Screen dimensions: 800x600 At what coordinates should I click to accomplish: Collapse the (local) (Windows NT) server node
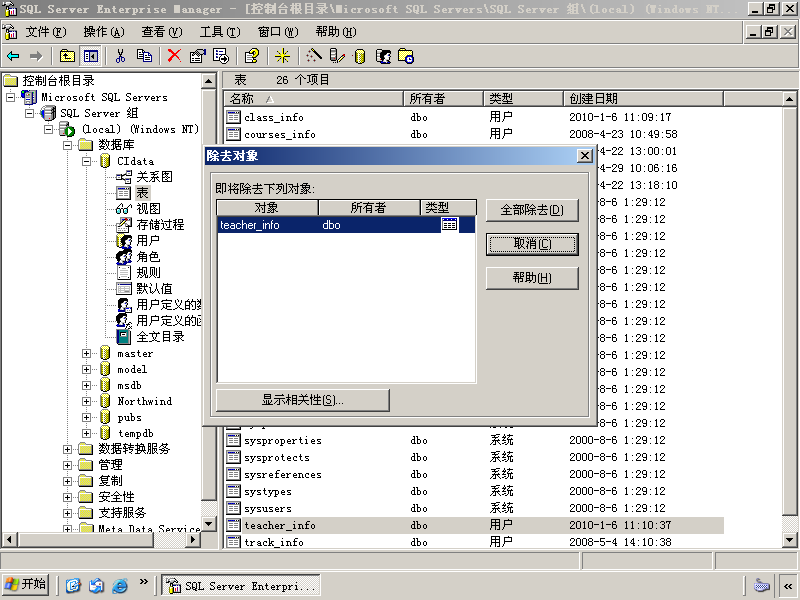[48, 129]
